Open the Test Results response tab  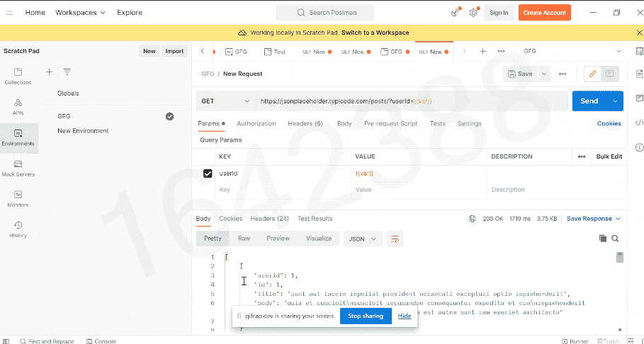315,219
